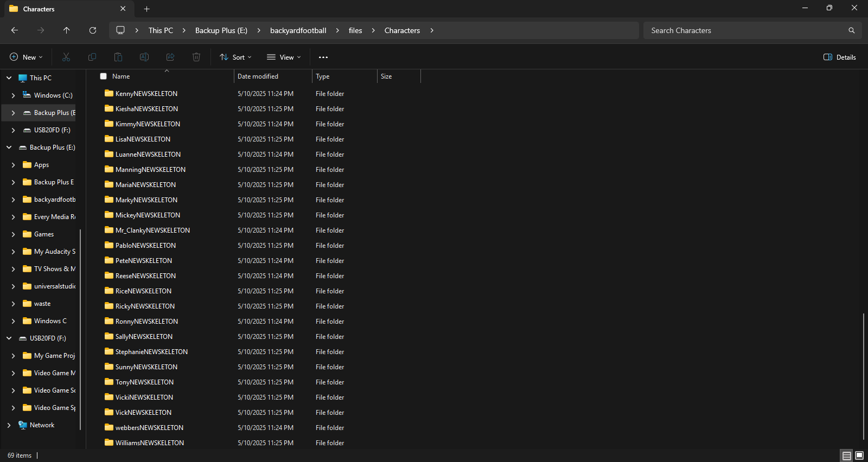Click the Share icon in toolbar
This screenshot has width=868, height=462.
pos(170,57)
